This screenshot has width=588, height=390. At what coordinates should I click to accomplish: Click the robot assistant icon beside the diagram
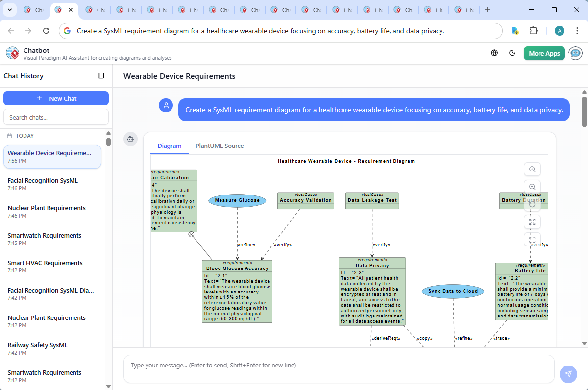coord(130,139)
